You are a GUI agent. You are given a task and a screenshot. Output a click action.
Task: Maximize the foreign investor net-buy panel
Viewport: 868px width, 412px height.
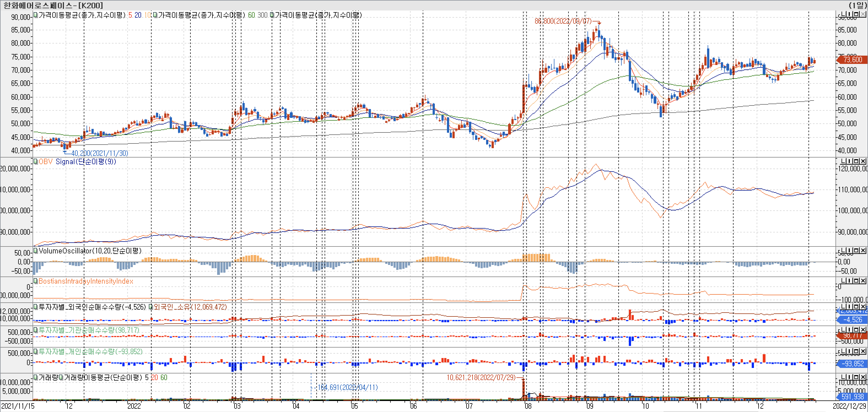click(856, 307)
